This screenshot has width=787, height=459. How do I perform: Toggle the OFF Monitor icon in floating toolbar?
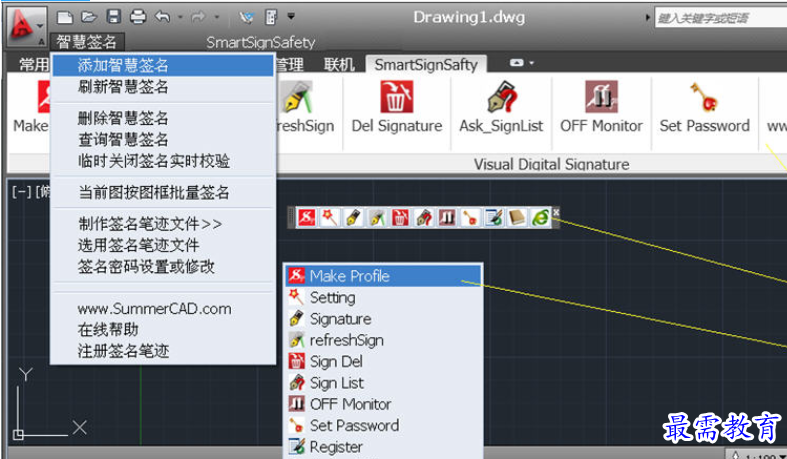click(x=447, y=218)
